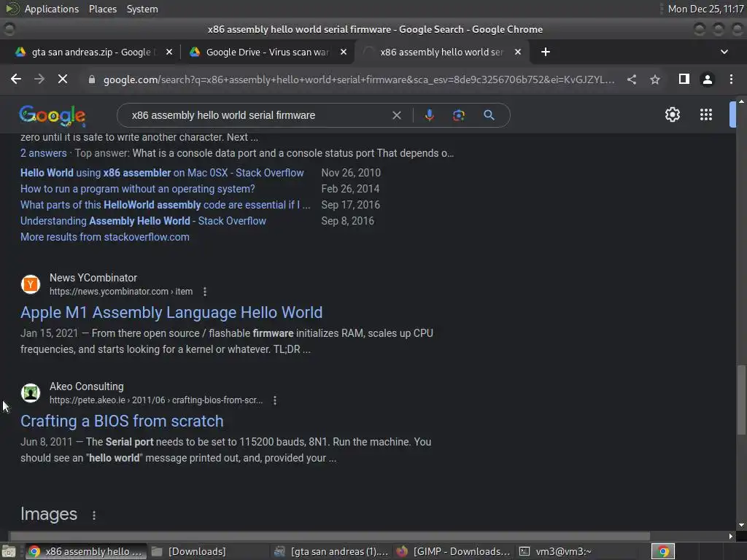The width and height of the screenshot is (747, 560).
Task: Click the horizontal scrollbar at bottom
Action: (330, 536)
